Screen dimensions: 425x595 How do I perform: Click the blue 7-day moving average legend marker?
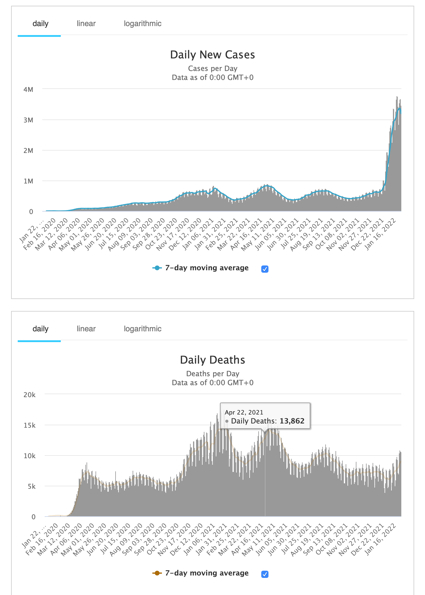157,268
